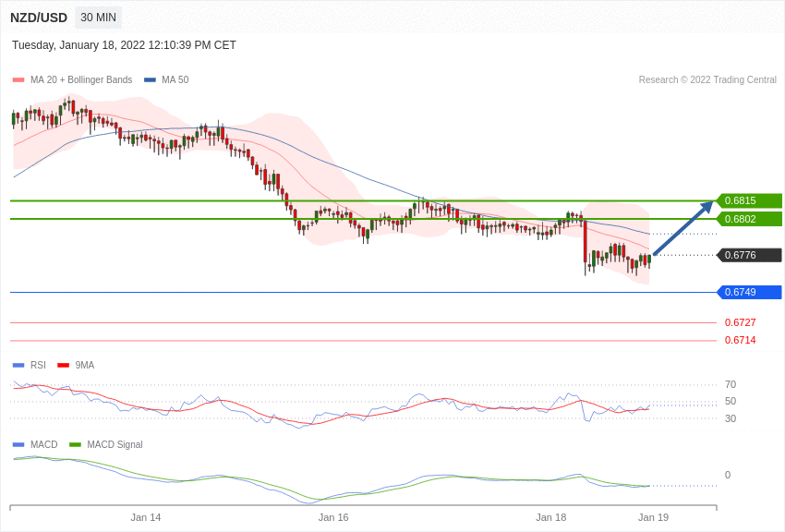
Task: Click the Research © 2022 Trading Central credit
Action: click(707, 79)
